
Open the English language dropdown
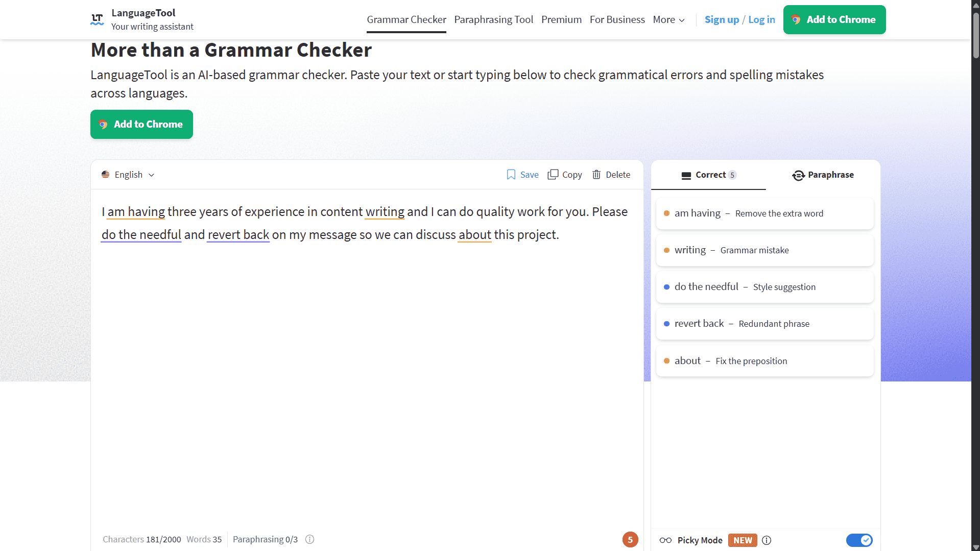[127, 174]
